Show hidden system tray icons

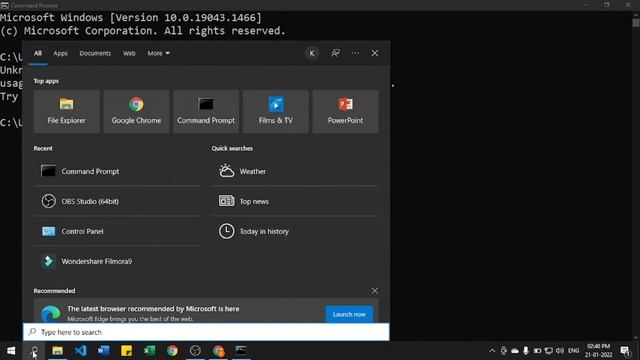point(492,351)
